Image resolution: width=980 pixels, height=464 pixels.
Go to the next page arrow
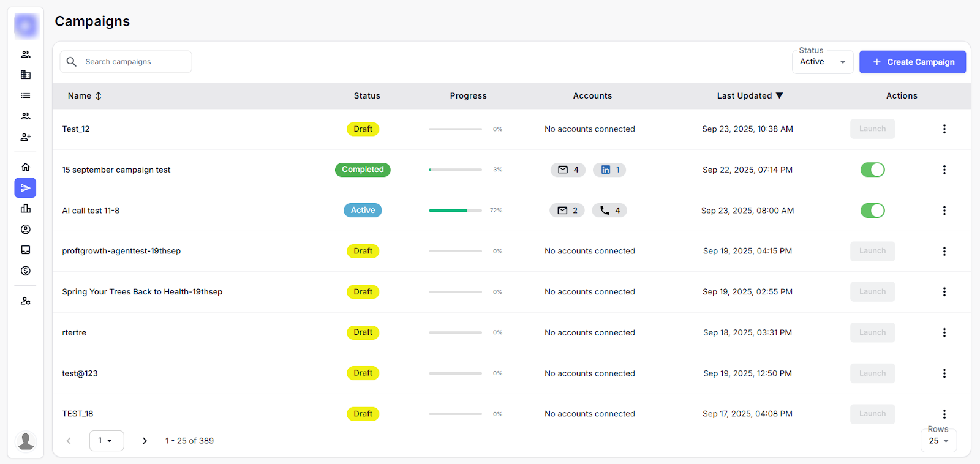point(145,441)
